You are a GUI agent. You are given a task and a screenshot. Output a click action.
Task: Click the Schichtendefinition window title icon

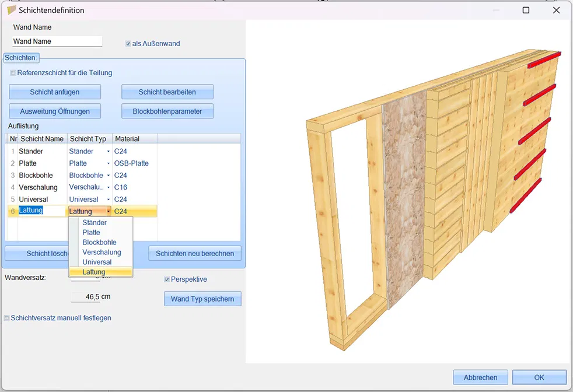coord(11,10)
